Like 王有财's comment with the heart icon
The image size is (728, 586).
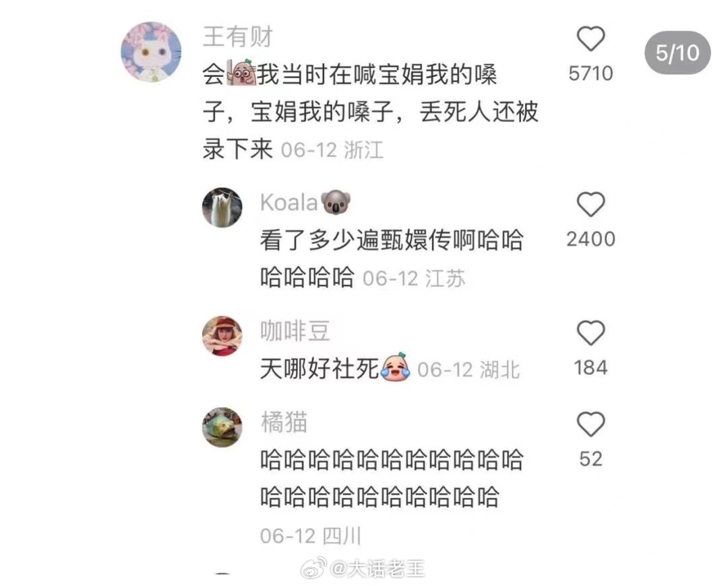click(590, 39)
